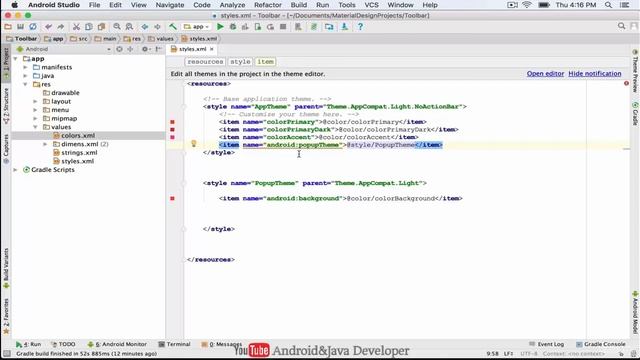Screen dimensions: 640x360
Task: Click Open editor link in notification
Action: 545,74
